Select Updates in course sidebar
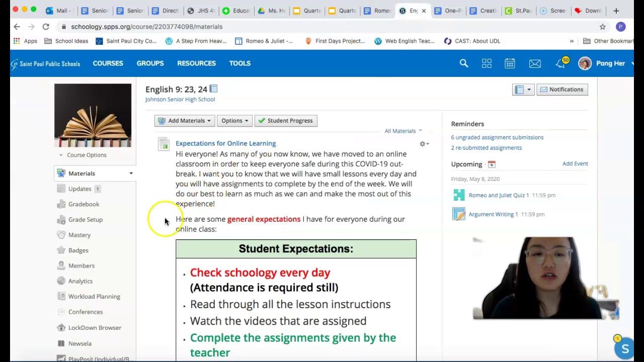This screenshot has width=644, height=362. pyautogui.click(x=79, y=189)
